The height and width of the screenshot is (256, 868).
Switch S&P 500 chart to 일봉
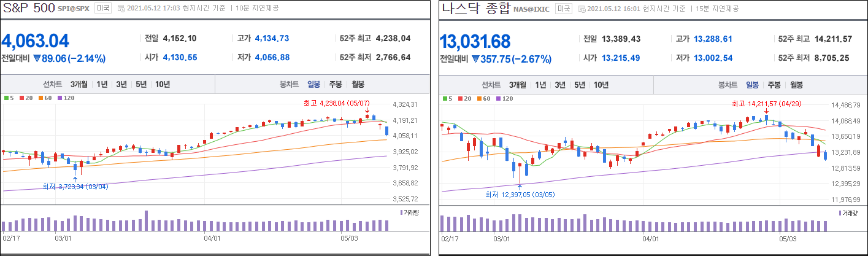tap(314, 85)
